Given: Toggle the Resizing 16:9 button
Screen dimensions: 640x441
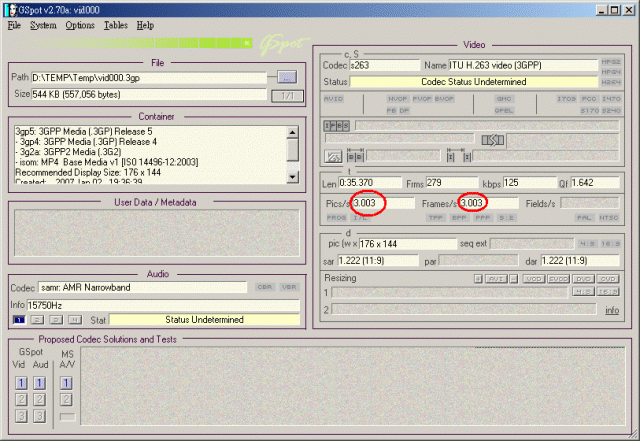Looking at the screenshot, I should click(608, 292).
